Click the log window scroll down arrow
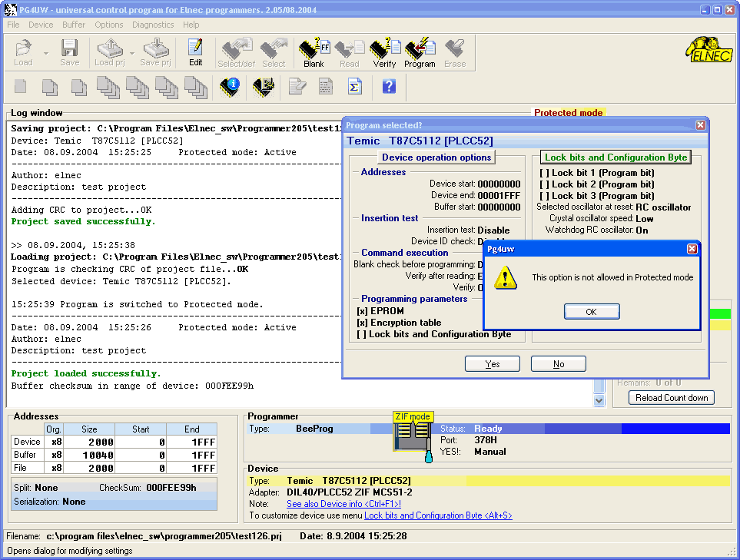The width and height of the screenshot is (740, 560). pos(599,400)
